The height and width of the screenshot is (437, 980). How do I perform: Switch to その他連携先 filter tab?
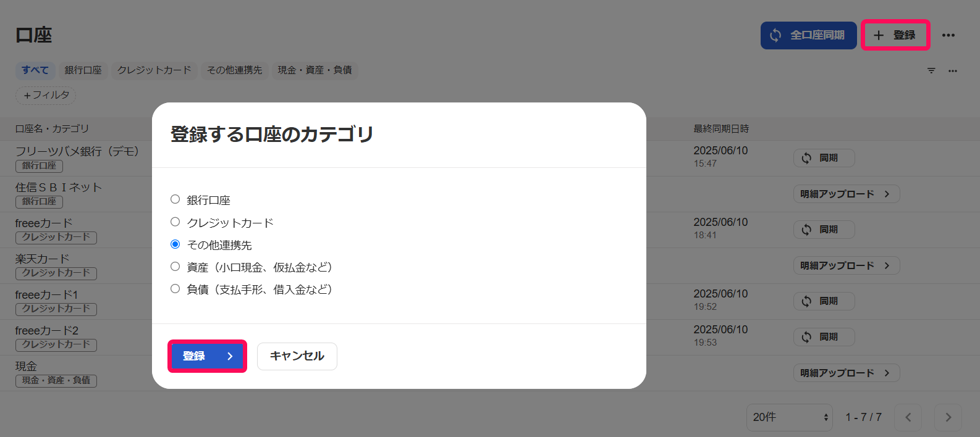pos(235,70)
